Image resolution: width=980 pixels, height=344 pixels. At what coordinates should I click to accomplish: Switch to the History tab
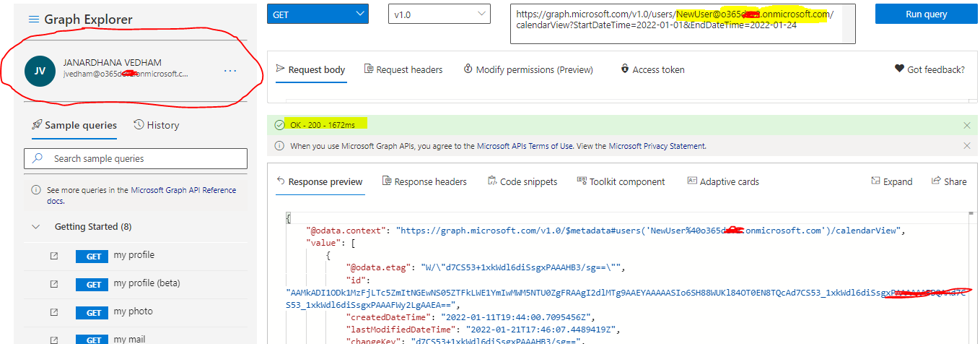tap(157, 125)
